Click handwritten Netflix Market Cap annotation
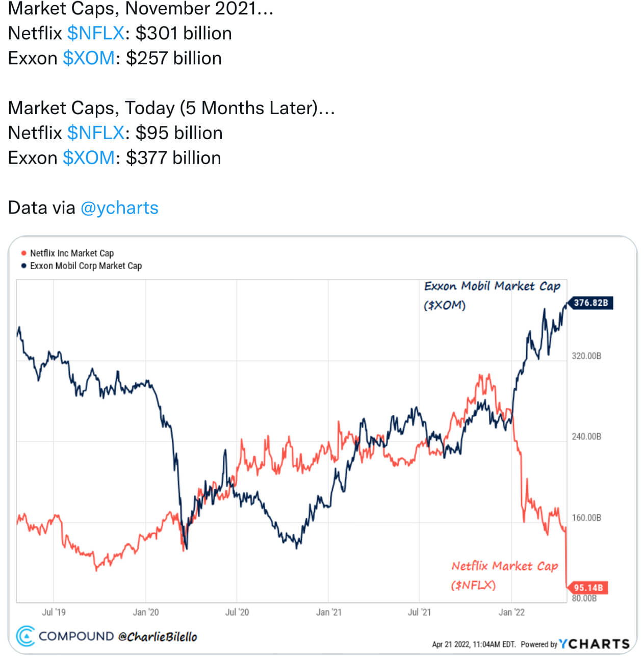This screenshot has width=644, height=663. pos(504,566)
